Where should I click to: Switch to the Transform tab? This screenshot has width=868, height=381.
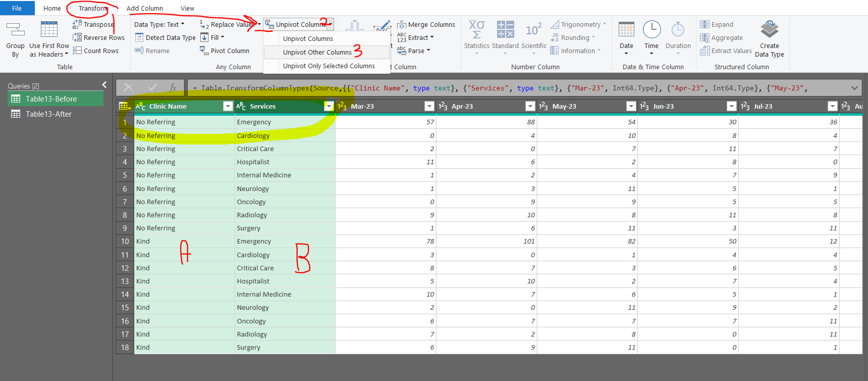93,8
